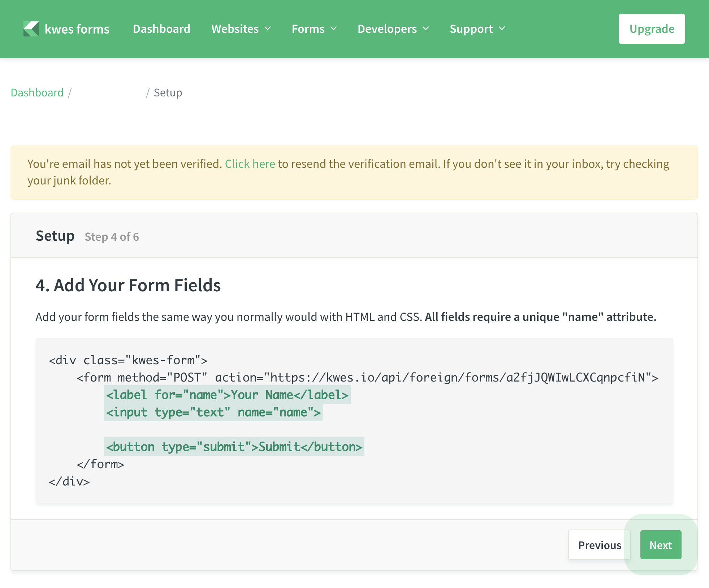Image resolution: width=709 pixels, height=588 pixels.
Task: Expand the Support chevron arrow
Action: point(502,29)
